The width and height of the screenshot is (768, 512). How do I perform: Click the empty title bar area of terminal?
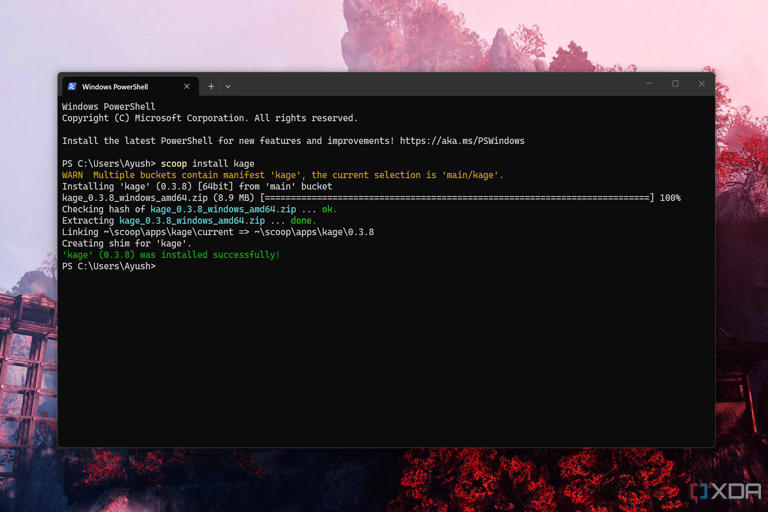[436, 84]
